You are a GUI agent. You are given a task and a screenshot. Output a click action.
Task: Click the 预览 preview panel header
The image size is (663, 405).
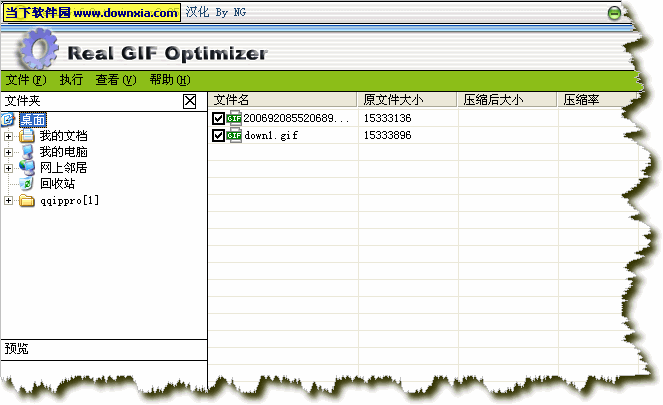coord(104,349)
